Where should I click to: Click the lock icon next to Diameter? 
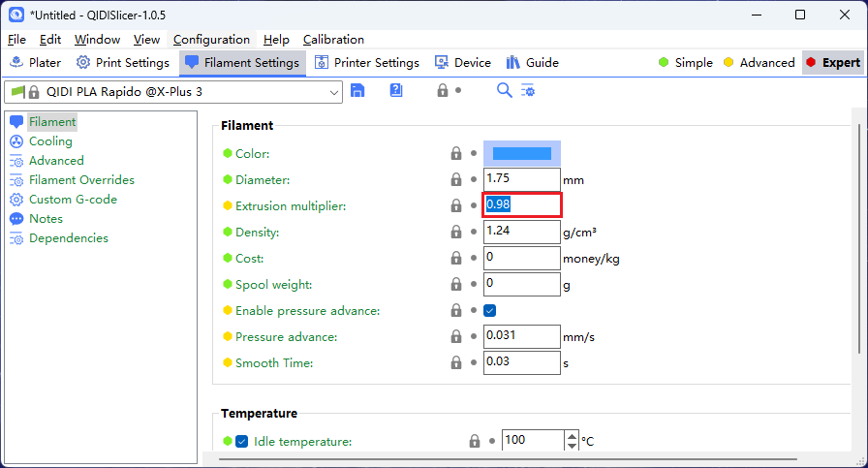[455, 179]
